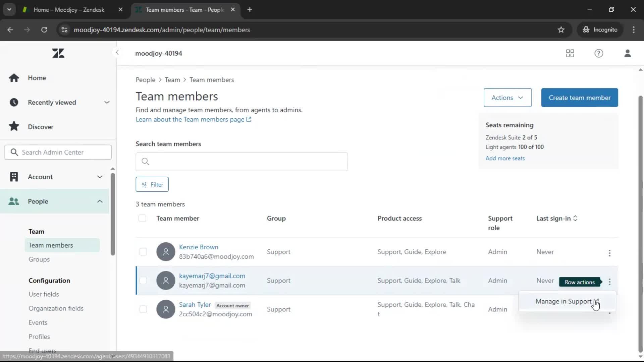Switch to Home – Moodjoy – Zendesk tab
The image size is (644, 362).
click(69, 9)
